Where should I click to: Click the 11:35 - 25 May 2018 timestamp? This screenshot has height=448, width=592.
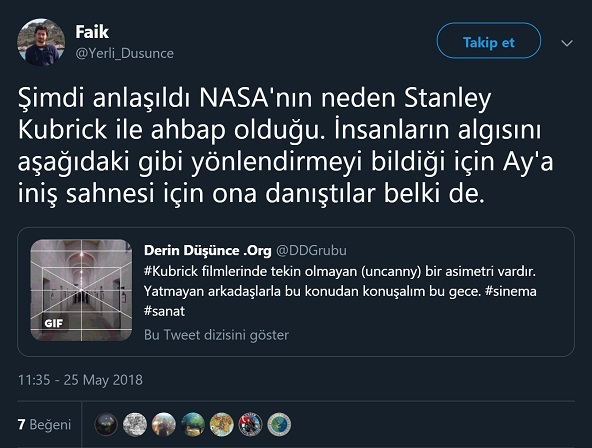[80, 380]
